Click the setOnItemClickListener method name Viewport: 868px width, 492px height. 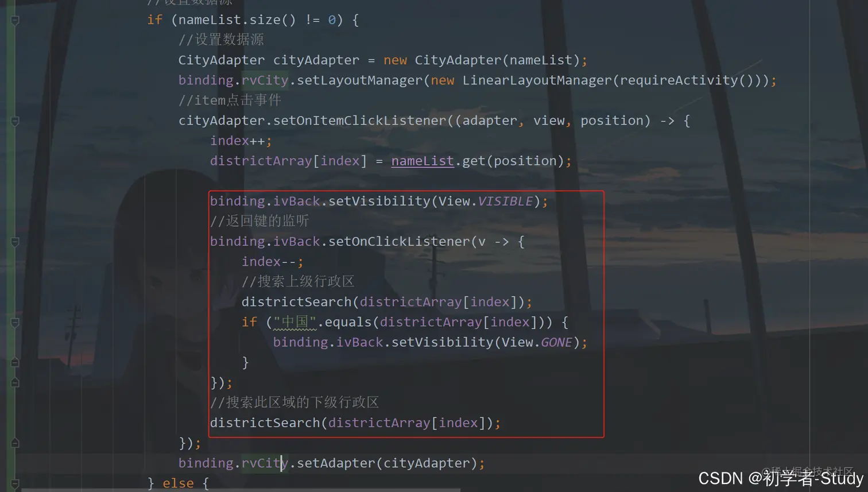pos(359,121)
